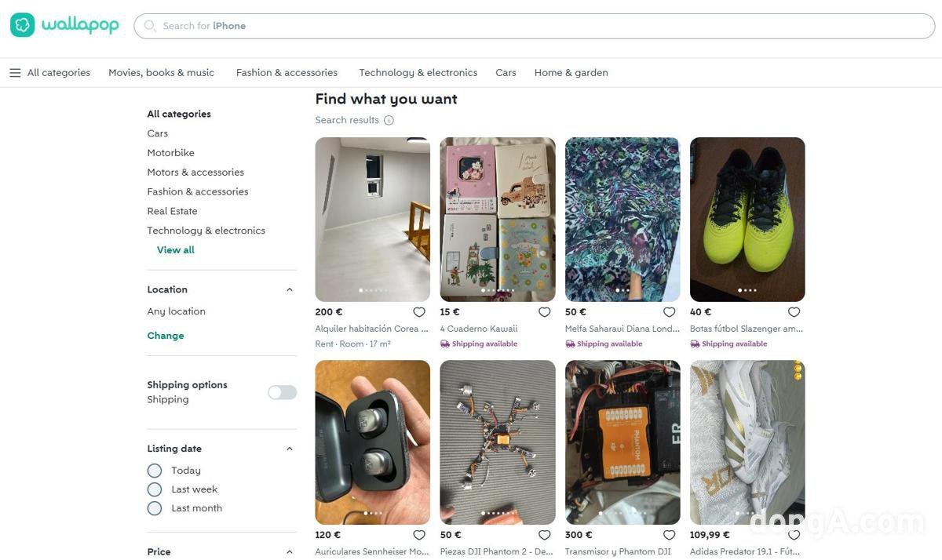This screenshot has height=560, width=942.
Task: Select Last week listing date
Action: 155,489
